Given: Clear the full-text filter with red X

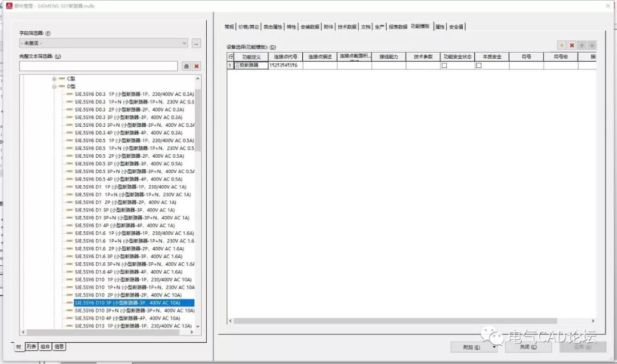Looking at the screenshot, I should click(x=197, y=66).
